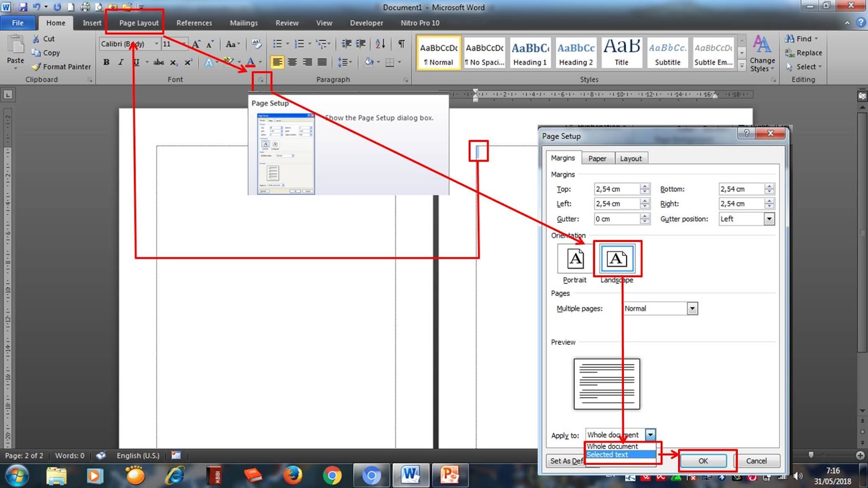This screenshot has height=488, width=868.
Task: Toggle align text right
Action: tap(307, 62)
